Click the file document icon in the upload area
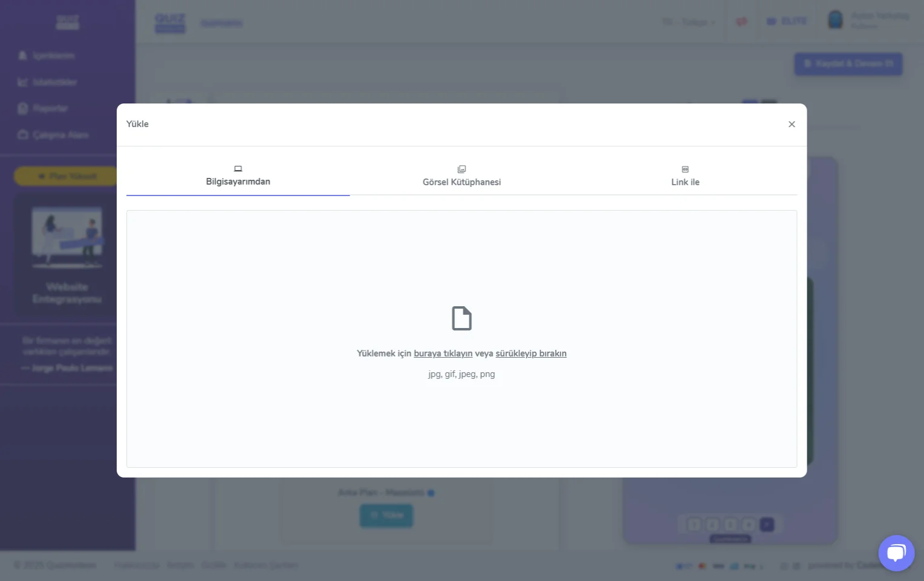The image size is (924, 581). (461, 318)
